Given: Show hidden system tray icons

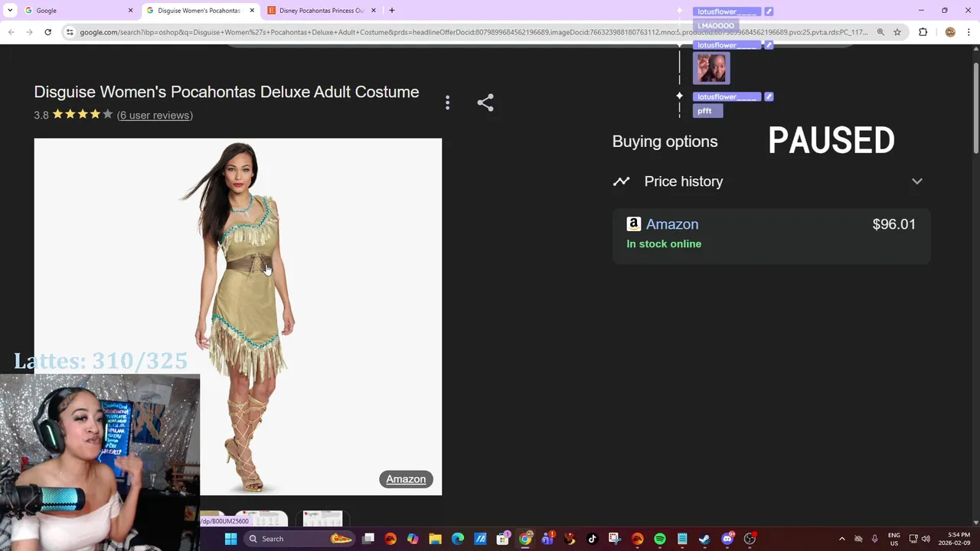Looking at the screenshot, I should tap(841, 539).
